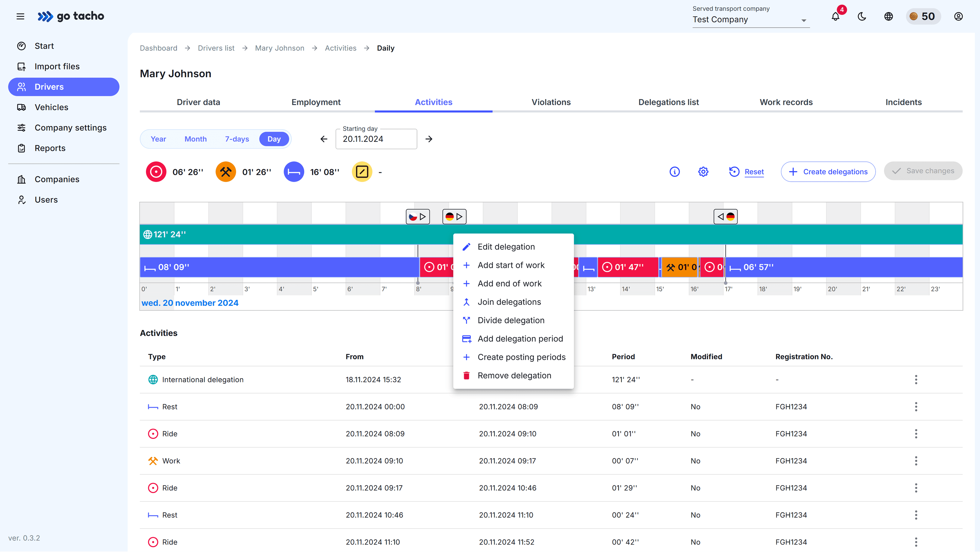
Task: Click Czech flag border crossing marker
Action: coord(418,217)
